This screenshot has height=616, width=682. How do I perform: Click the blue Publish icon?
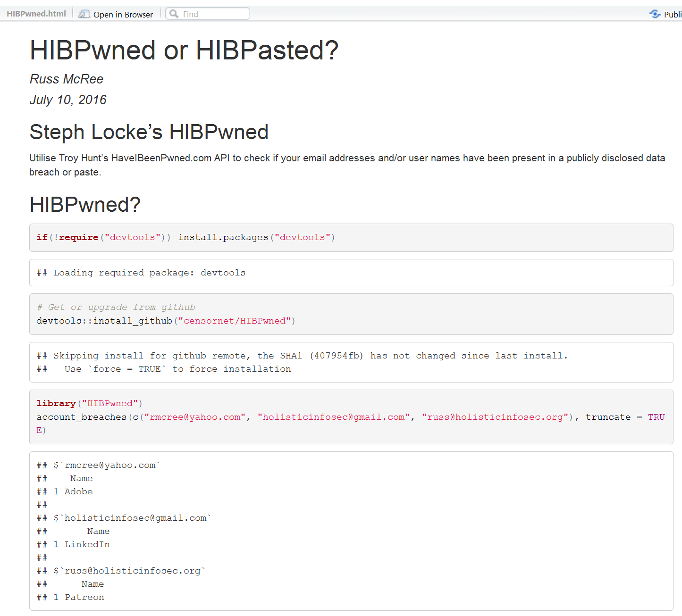(655, 14)
